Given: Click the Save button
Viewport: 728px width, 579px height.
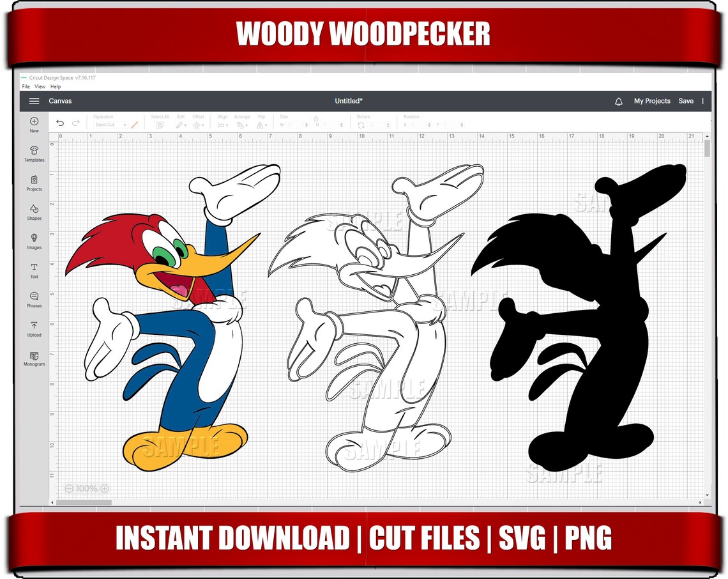Looking at the screenshot, I should click(686, 100).
